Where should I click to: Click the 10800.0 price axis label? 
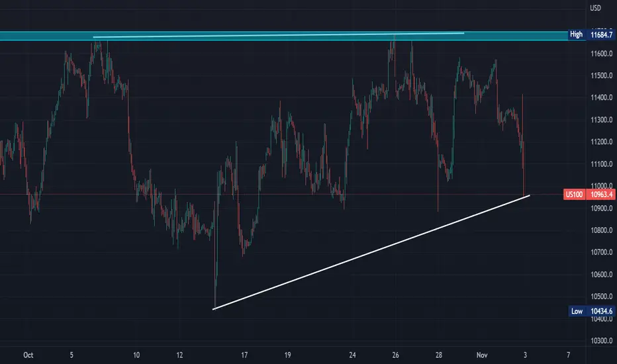click(x=602, y=230)
